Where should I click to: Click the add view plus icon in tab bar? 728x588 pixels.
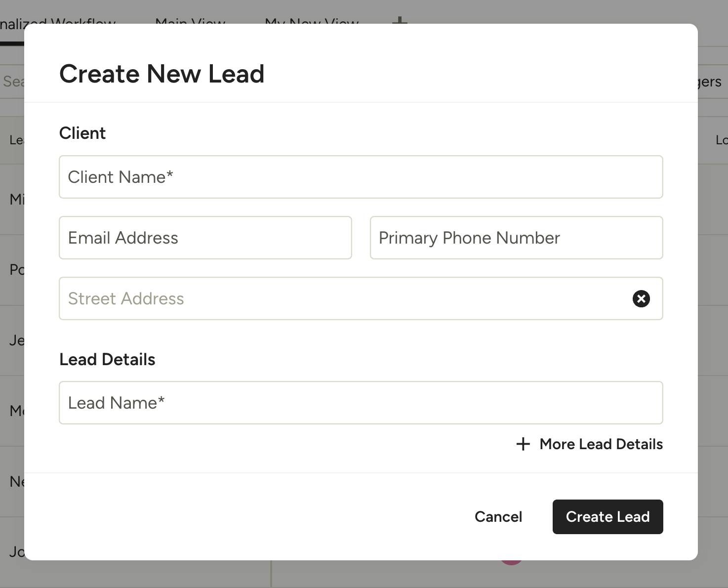tap(400, 20)
